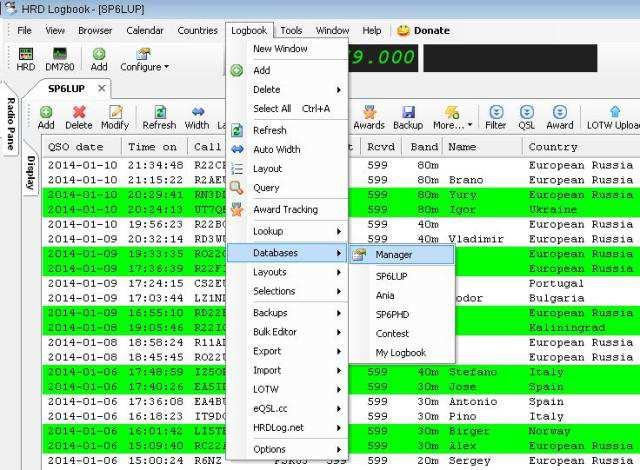Open the Countries menu

[x=198, y=31]
